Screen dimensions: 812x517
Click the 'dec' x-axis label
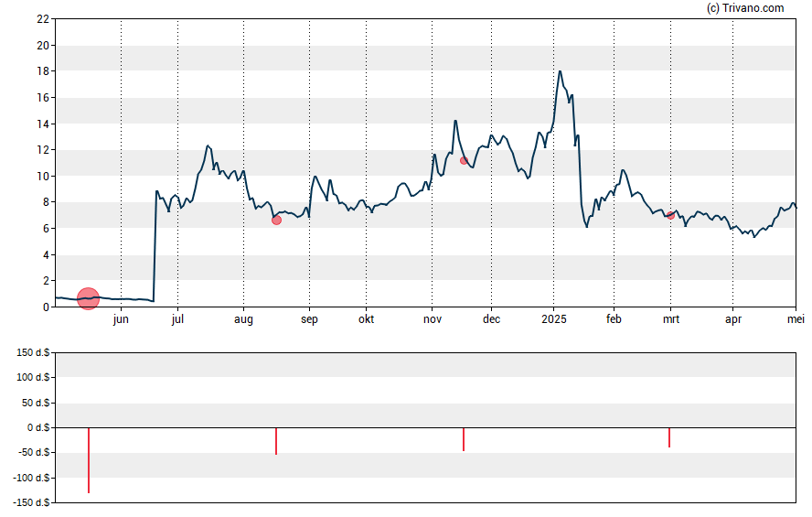tap(491, 319)
